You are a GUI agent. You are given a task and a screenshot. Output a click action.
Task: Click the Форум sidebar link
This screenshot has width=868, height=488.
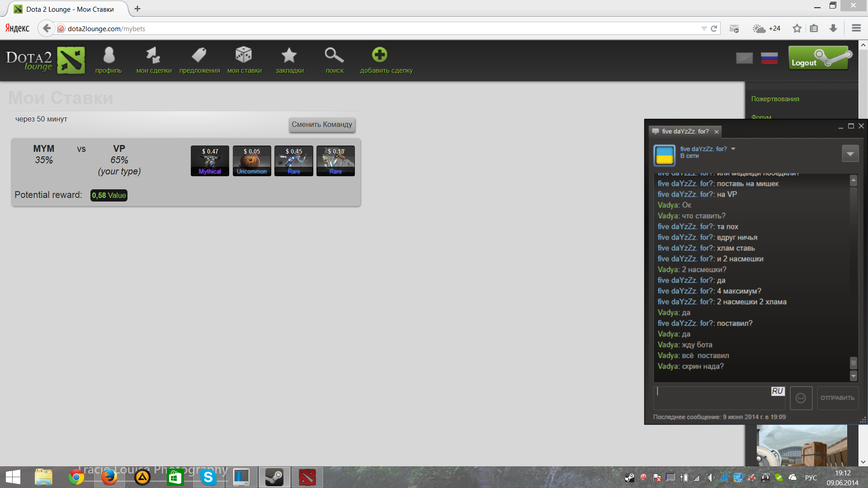click(761, 117)
